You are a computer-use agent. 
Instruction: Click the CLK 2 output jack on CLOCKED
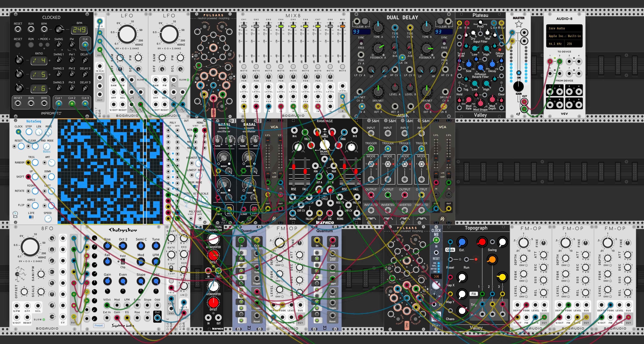pos(72,104)
